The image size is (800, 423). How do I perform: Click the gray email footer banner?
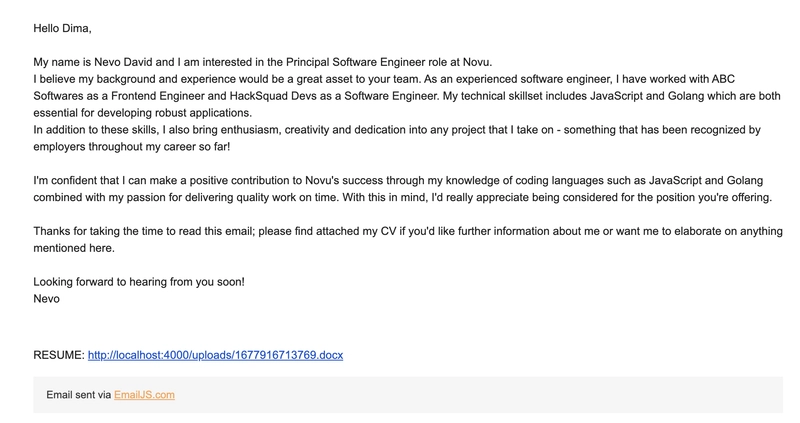pyautogui.click(x=408, y=395)
